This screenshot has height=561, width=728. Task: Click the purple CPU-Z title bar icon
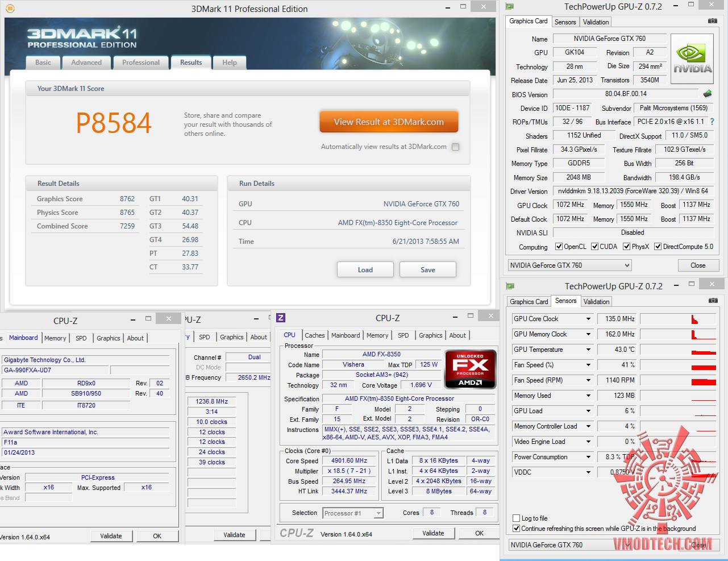(281, 318)
